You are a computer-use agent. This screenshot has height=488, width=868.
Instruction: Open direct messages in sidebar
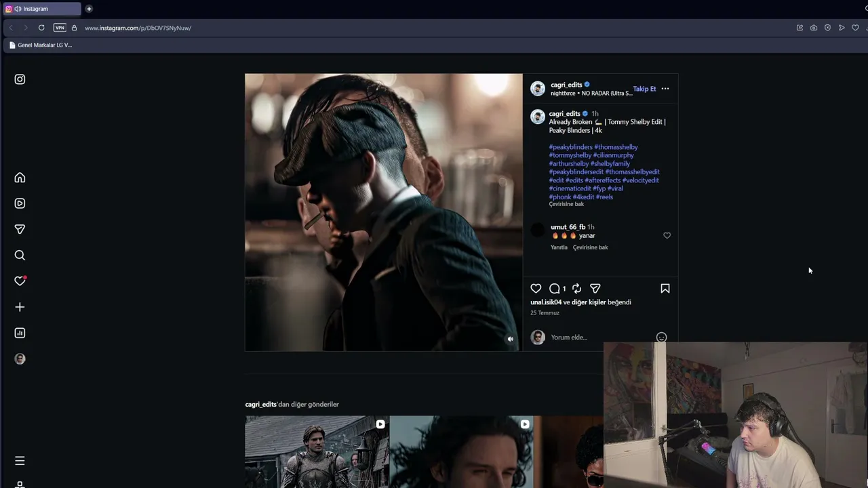tap(20, 229)
